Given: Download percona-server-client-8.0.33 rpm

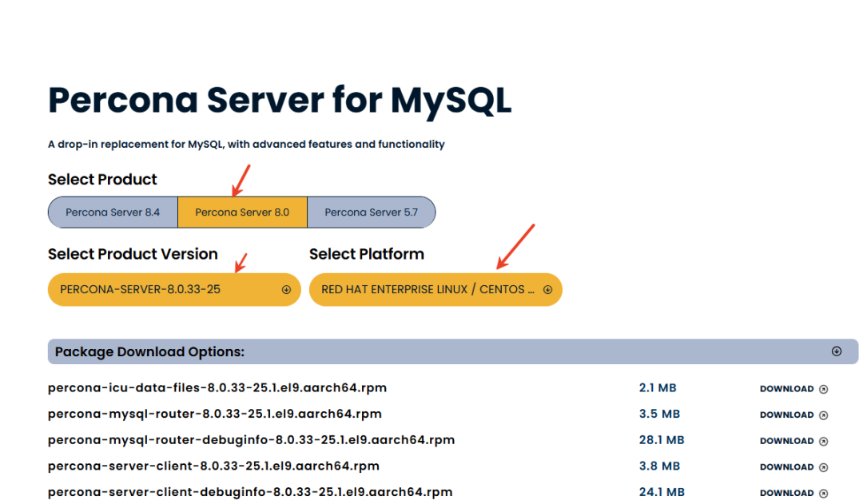Looking at the screenshot, I should click(x=793, y=467).
